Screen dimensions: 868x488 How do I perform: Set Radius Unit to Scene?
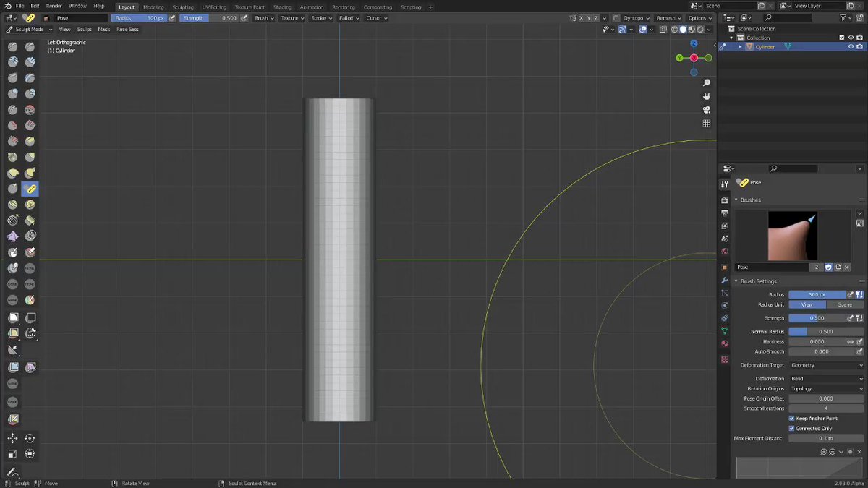click(x=845, y=304)
